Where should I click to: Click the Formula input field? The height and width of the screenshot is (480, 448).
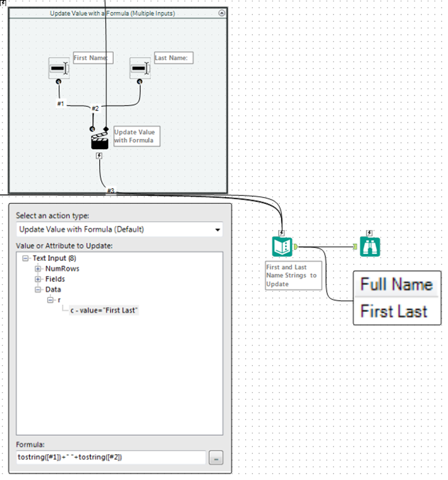pyautogui.click(x=111, y=457)
